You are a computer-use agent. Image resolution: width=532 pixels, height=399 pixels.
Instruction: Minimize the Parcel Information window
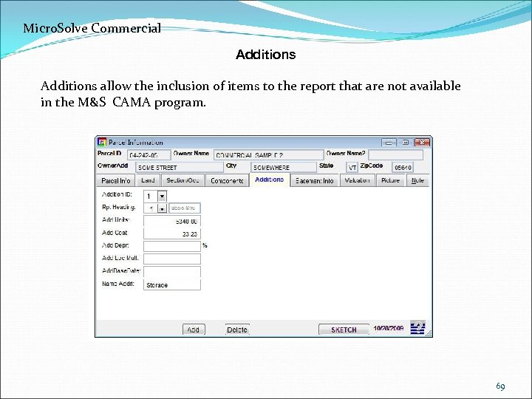coord(389,142)
